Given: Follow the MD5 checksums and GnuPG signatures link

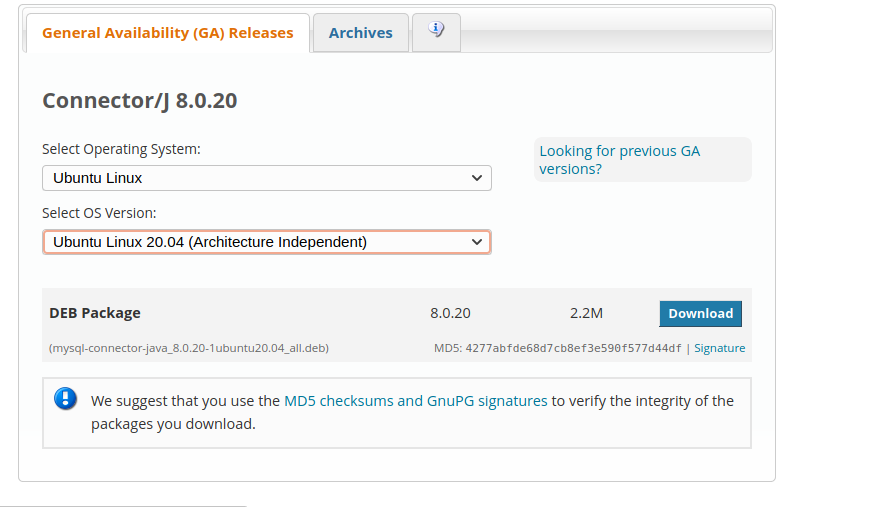Looking at the screenshot, I should click(x=415, y=401).
